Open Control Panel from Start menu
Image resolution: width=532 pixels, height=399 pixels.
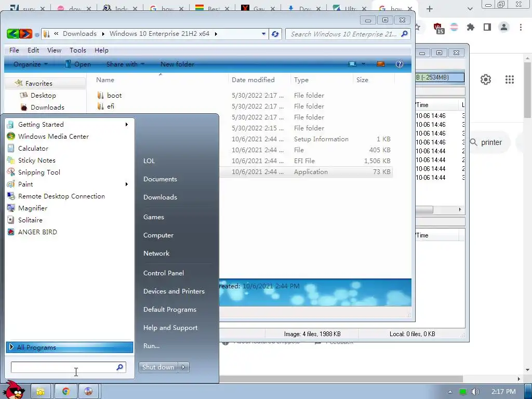pyautogui.click(x=164, y=273)
